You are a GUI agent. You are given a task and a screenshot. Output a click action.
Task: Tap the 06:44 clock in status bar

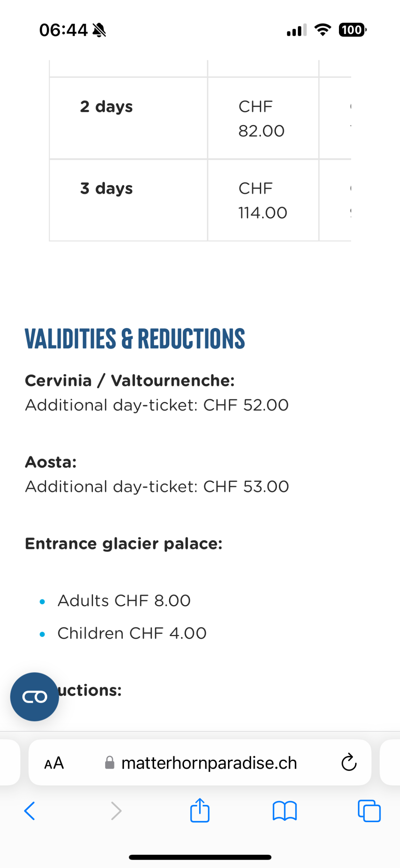coord(63,30)
